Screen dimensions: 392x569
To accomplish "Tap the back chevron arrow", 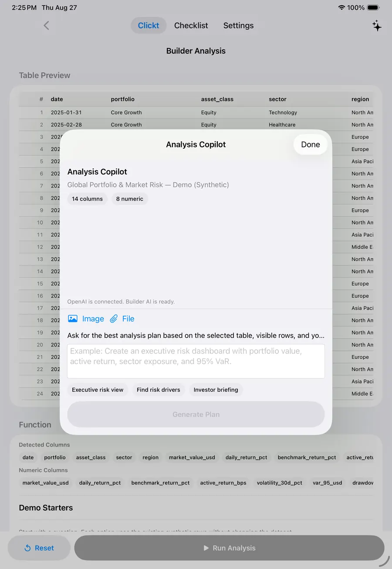I will (x=47, y=25).
